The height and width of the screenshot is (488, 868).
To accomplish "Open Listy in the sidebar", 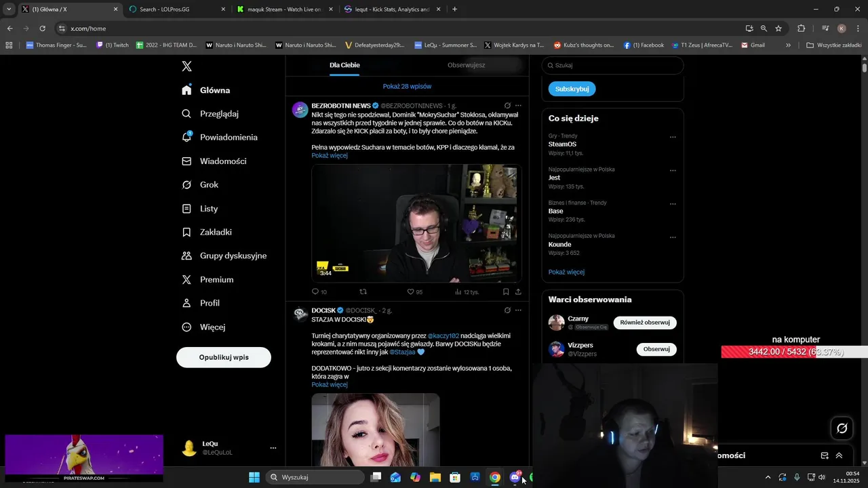I will coord(200,209).
